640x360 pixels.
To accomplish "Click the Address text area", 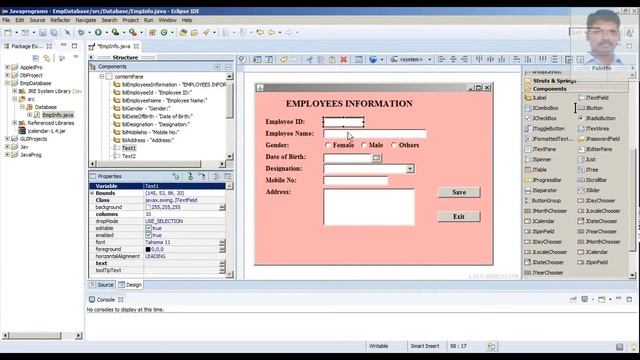I will tap(369, 207).
